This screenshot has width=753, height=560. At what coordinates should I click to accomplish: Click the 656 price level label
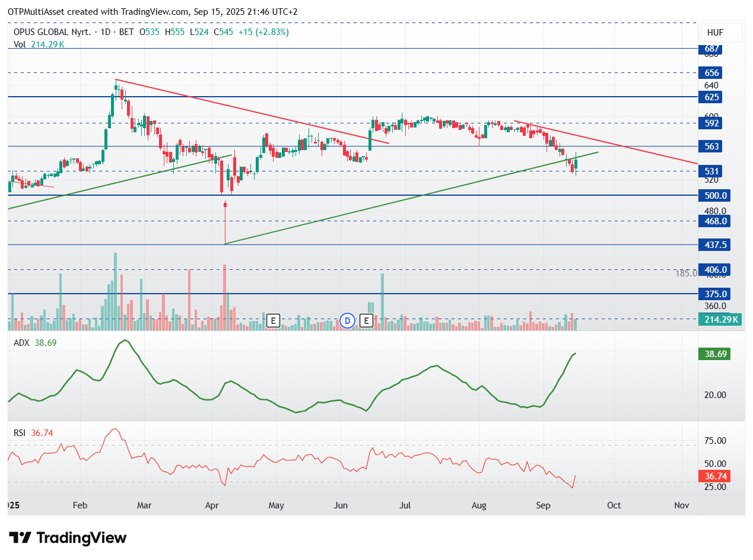point(713,73)
